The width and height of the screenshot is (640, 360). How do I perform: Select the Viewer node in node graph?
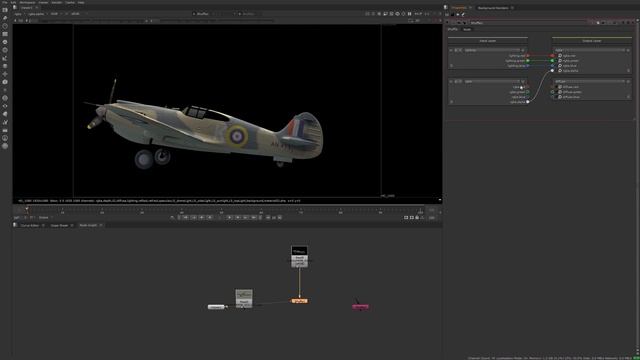216,307
